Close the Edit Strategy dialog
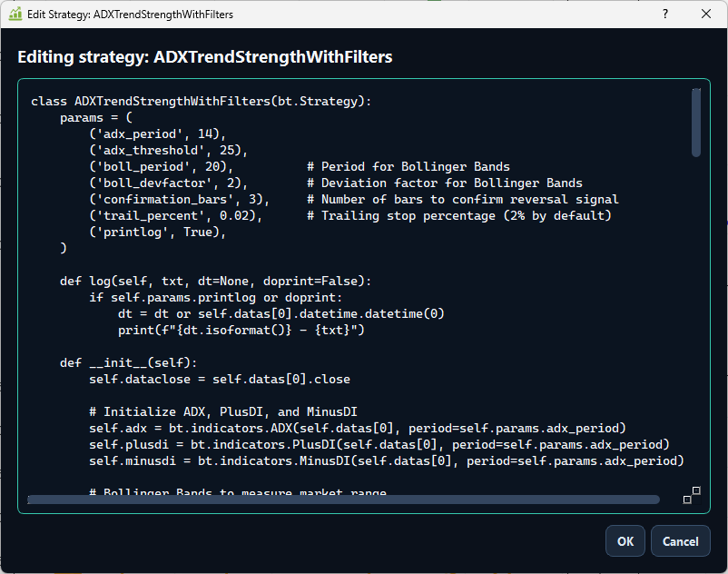 coord(705,14)
